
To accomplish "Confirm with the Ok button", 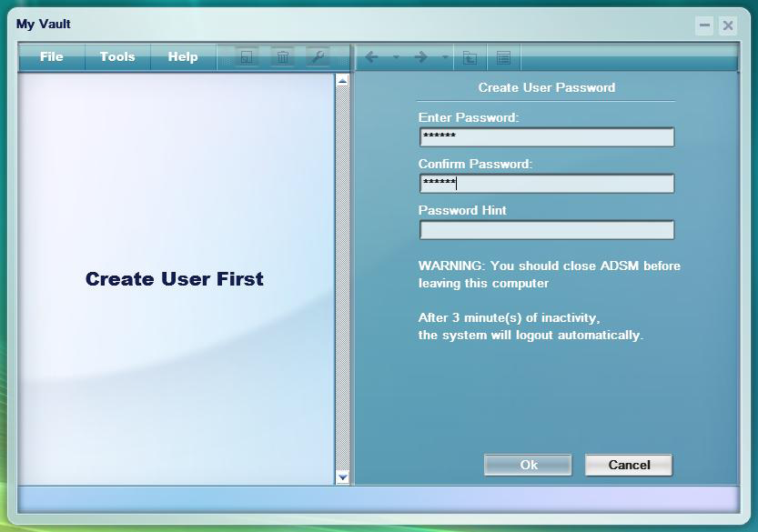I will pos(528,465).
